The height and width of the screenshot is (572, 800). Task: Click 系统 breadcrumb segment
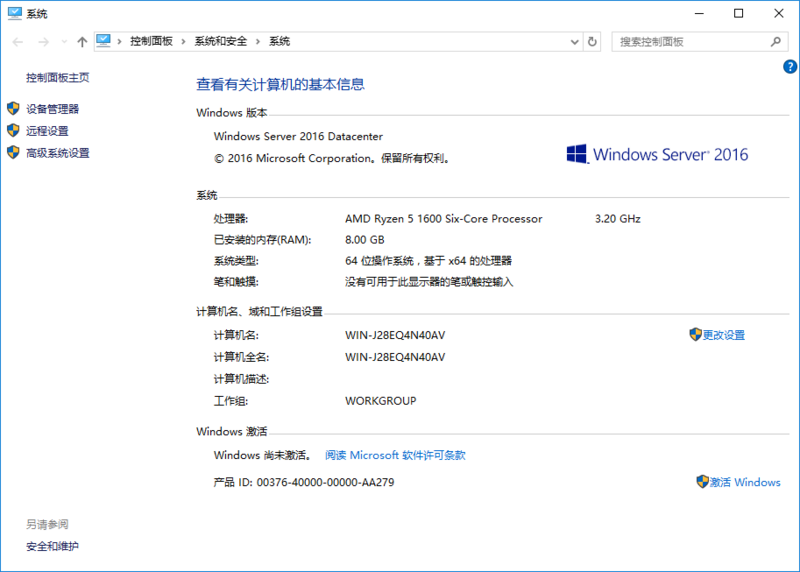(279, 41)
